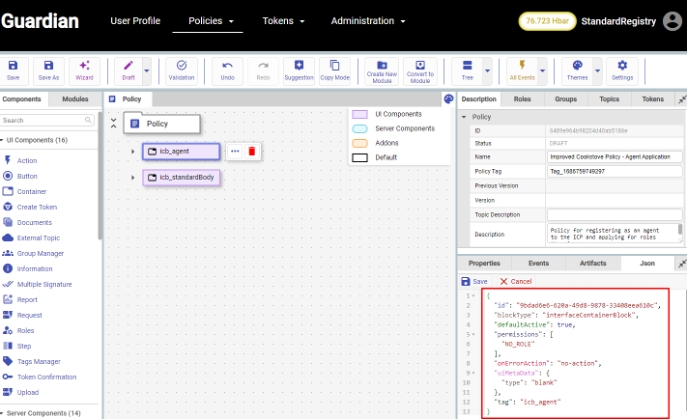Open the Themes dropdown

tap(578, 70)
